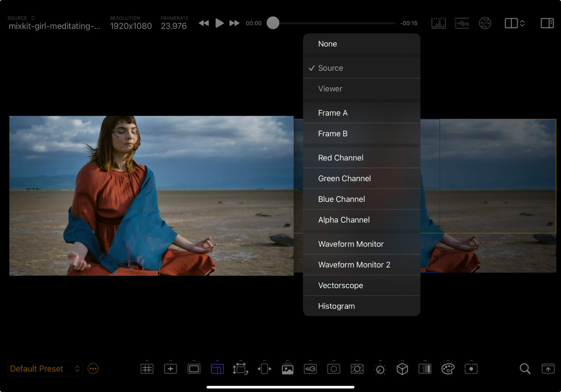Open the color palette tool

(448, 369)
